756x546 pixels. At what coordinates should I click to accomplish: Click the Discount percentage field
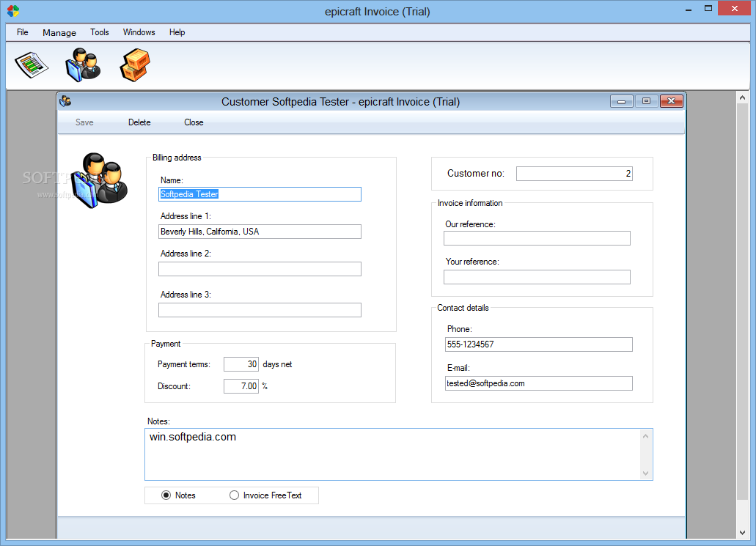(241, 386)
